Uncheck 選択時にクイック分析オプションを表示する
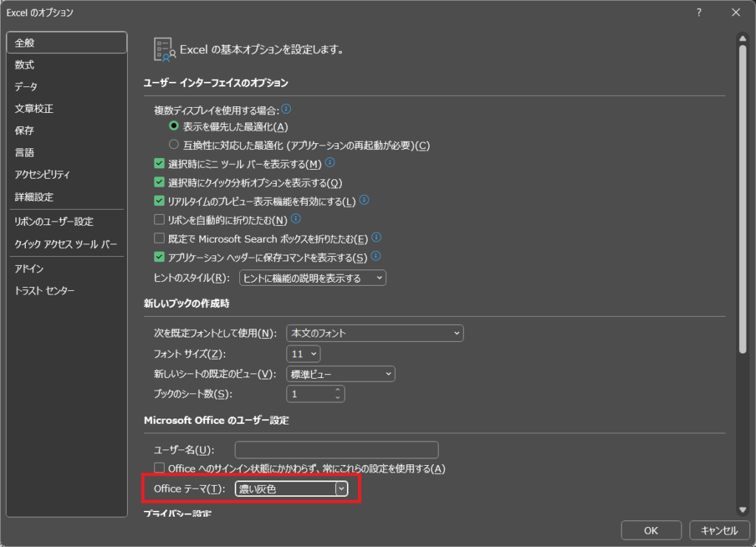The image size is (756, 547). [159, 182]
